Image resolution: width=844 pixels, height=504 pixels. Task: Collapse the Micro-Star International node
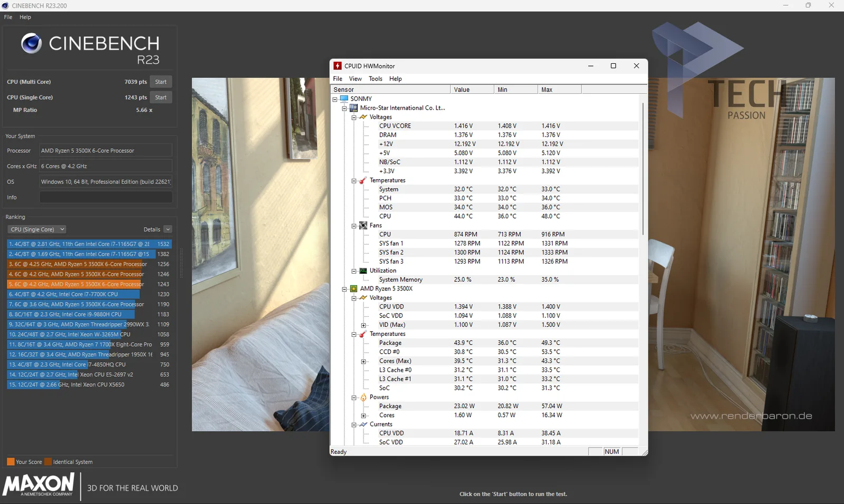[344, 108]
